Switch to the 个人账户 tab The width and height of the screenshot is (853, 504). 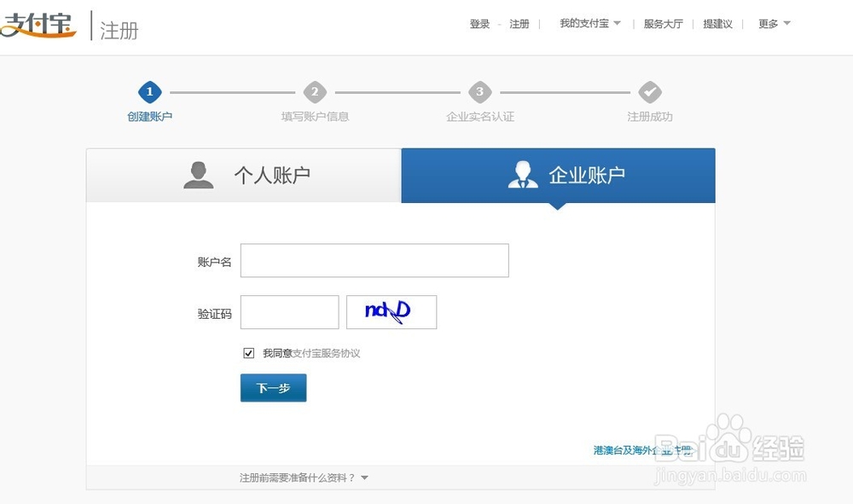coord(244,175)
